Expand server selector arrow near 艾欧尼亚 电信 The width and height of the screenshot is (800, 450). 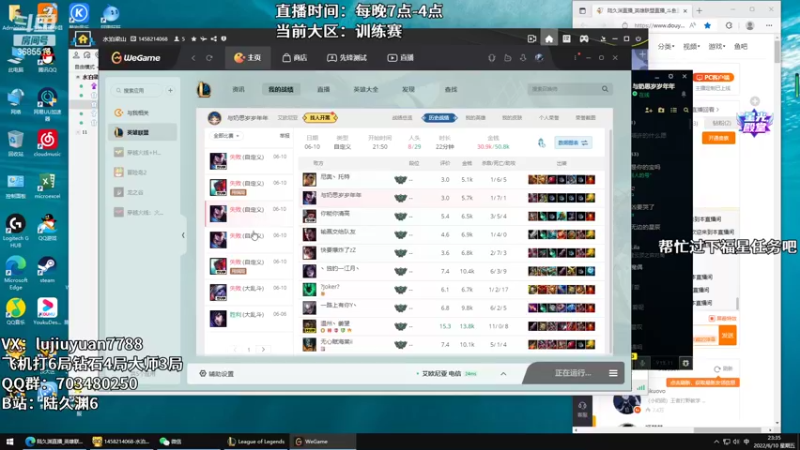click(504, 374)
